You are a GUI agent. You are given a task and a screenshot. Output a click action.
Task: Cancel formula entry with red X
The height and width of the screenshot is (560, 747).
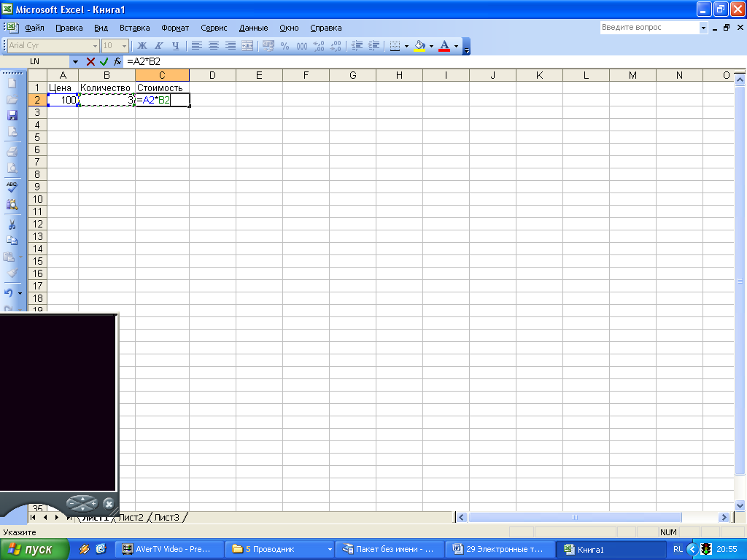(90, 62)
